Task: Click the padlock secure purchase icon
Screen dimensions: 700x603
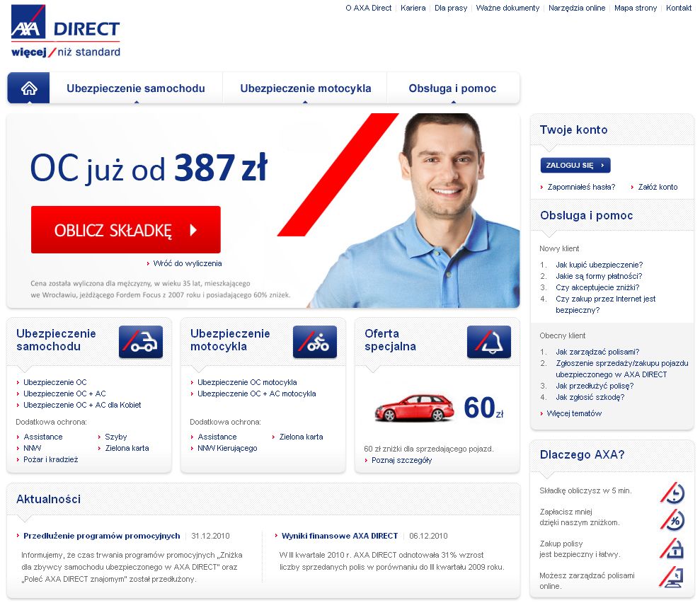Action: pos(673,548)
